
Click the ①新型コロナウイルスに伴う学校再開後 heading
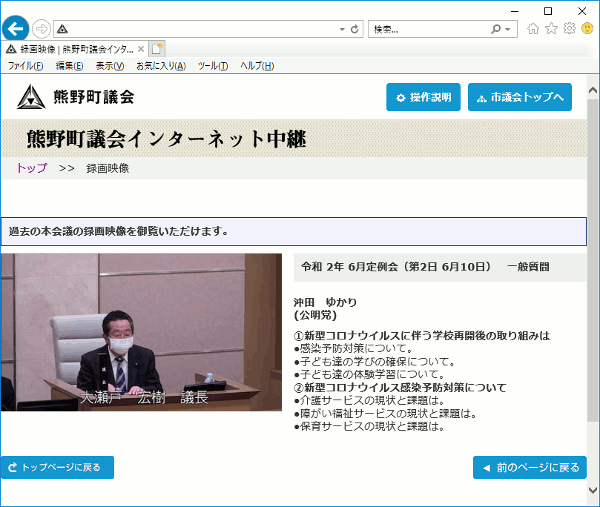(422, 336)
